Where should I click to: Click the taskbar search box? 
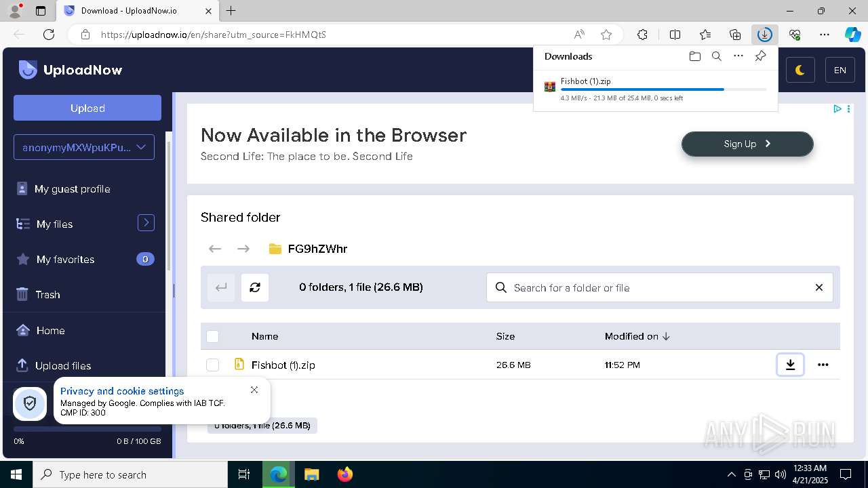click(130, 474)
